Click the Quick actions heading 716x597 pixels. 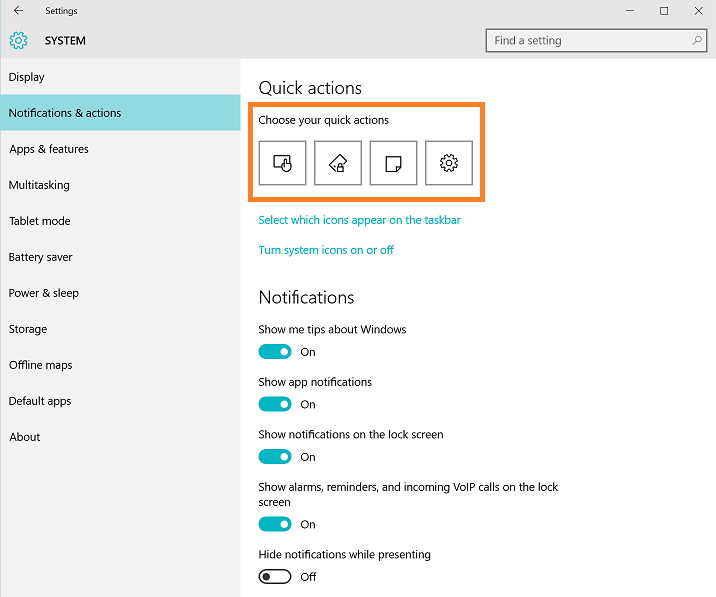[x=310, y=88]
